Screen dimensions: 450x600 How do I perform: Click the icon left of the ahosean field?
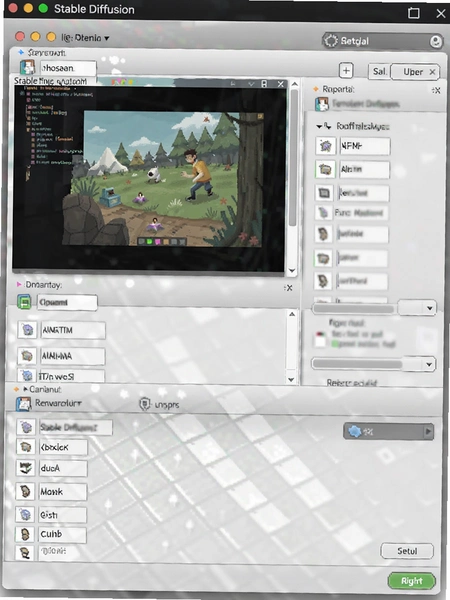pyautogui.click(x=27, y=68)
